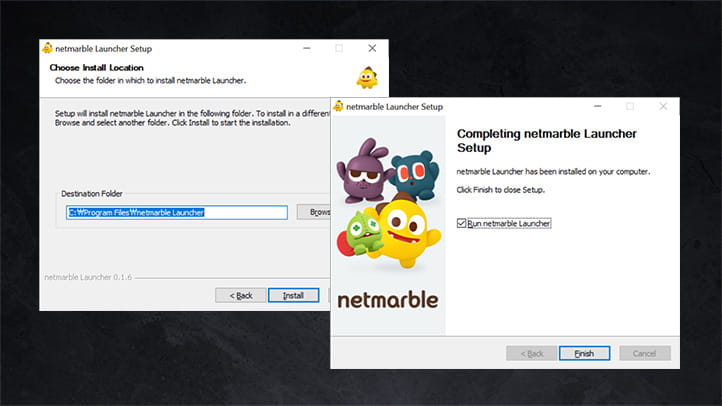Click the netmarble icon in Choose Install Location title bar
The height and width of the screenshot is (406, 722).
coord(47,48)
